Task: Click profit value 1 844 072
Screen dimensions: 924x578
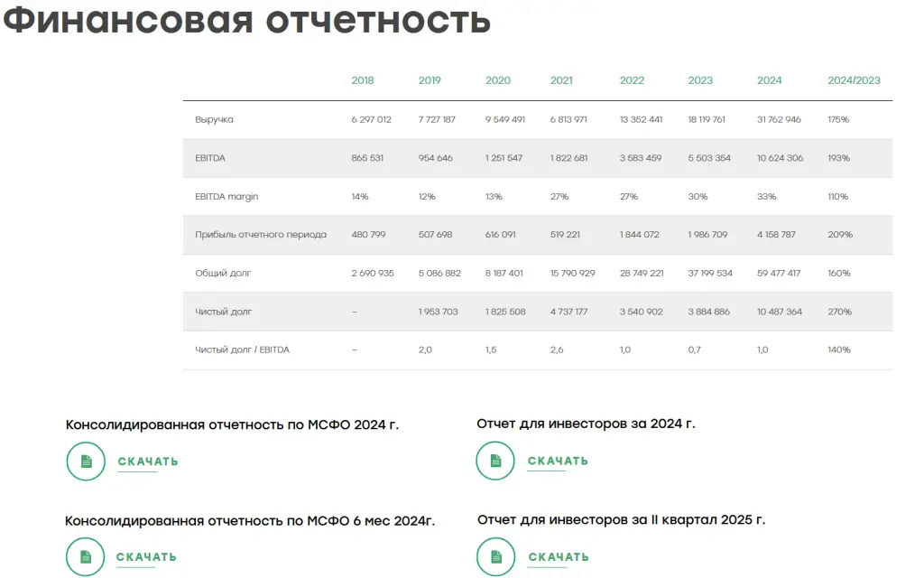Action: tap(640, 235)
